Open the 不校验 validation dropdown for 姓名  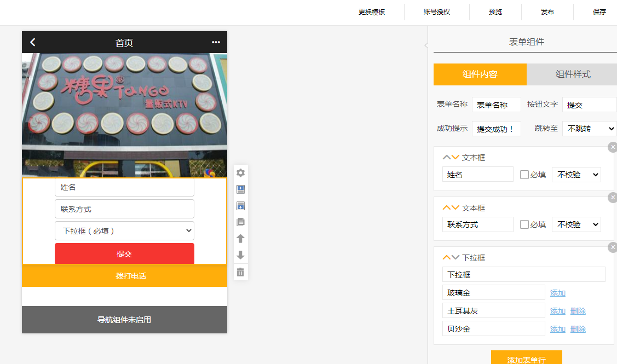[576, 175]
